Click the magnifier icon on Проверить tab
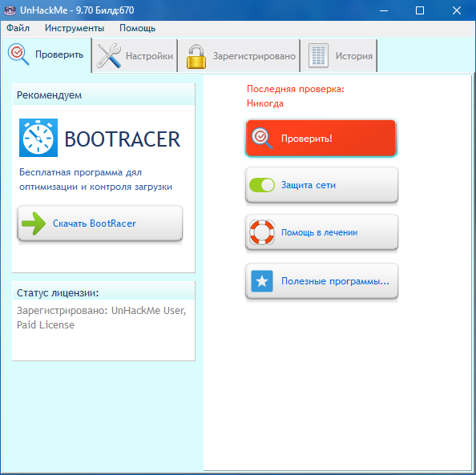The height and width of the screenshot is (475, 476). coord(18,54)
